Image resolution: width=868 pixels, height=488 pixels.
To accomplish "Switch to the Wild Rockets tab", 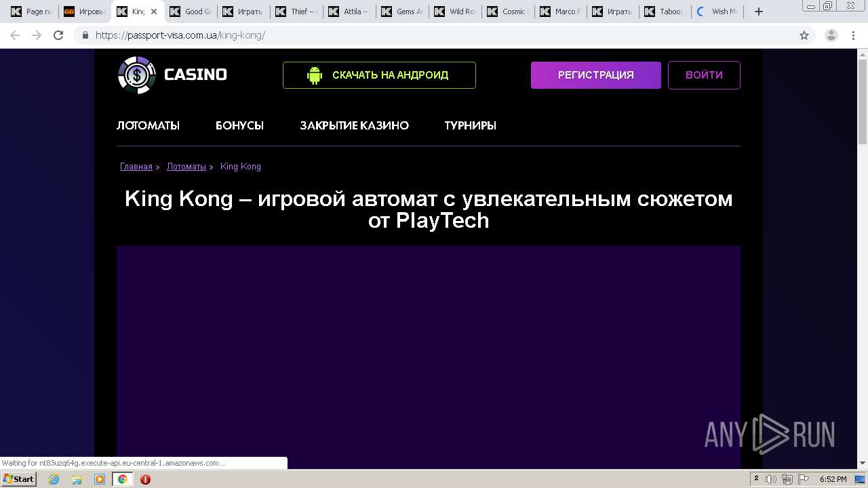I will (455, 12).
